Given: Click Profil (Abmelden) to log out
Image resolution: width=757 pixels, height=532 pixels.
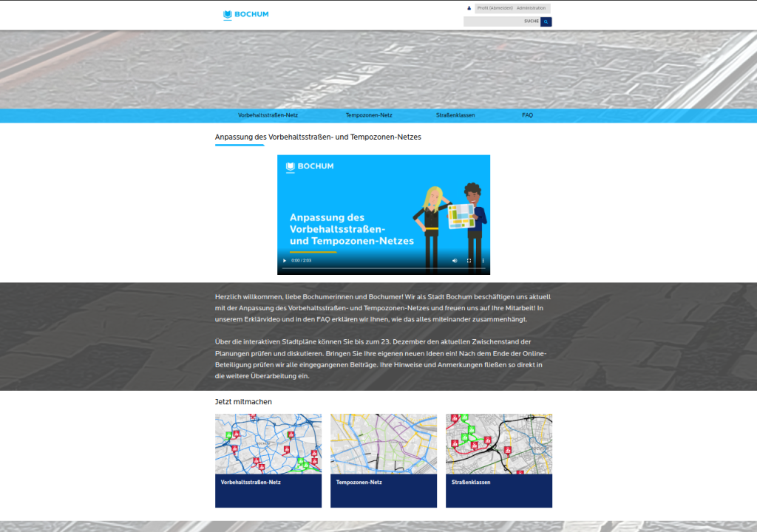Looking at the screenshot, I should point(494,8).
